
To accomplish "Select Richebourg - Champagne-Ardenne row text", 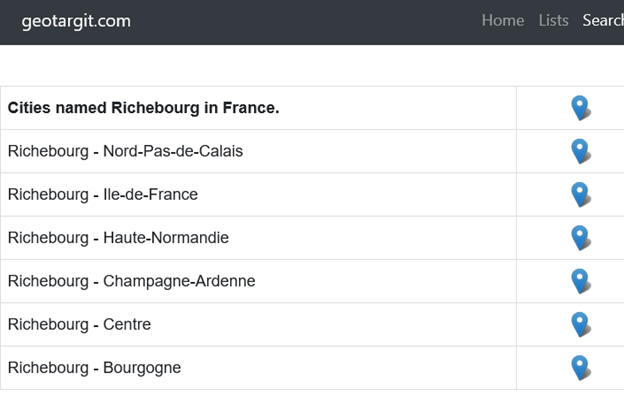I will click(131, 281).
